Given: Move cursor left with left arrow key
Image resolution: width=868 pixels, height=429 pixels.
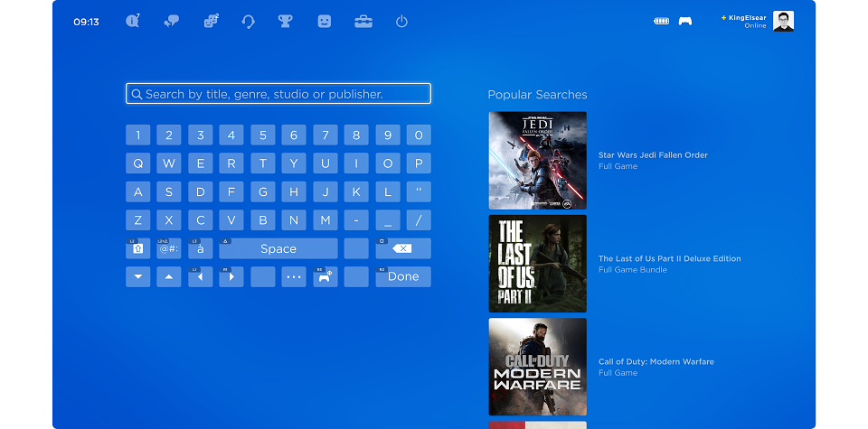Looking at the screenshot, I should (201, 276).
